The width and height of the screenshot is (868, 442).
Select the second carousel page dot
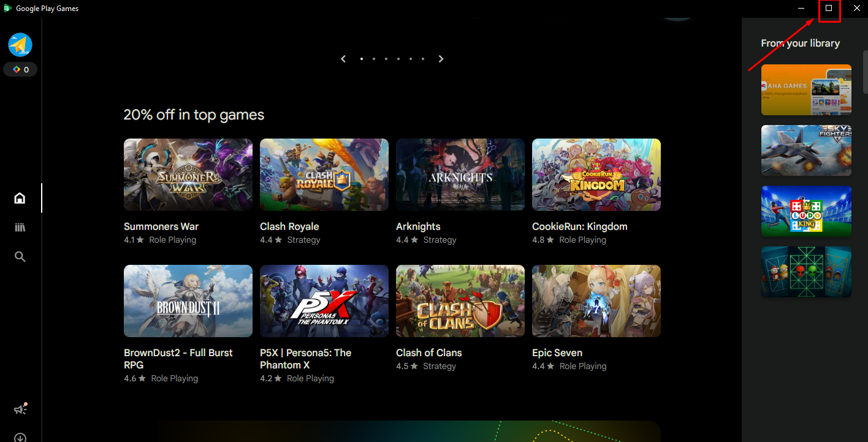click(x=374, y=59)
